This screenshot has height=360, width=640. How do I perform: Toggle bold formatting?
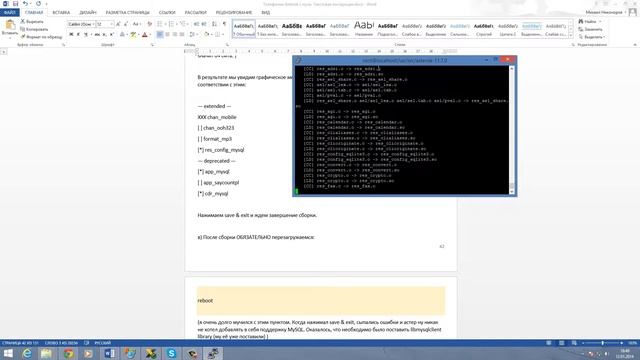coord(71,35)
